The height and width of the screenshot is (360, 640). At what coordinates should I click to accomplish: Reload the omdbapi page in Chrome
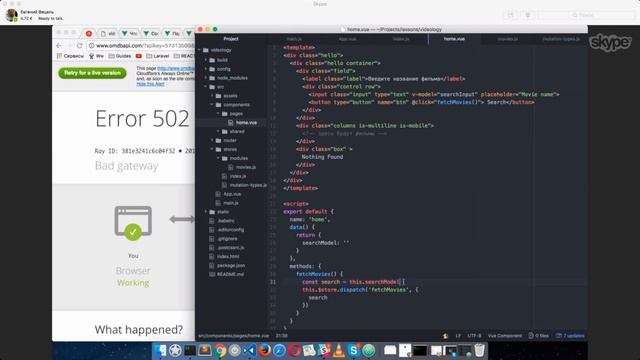click(x=80, y=46)
